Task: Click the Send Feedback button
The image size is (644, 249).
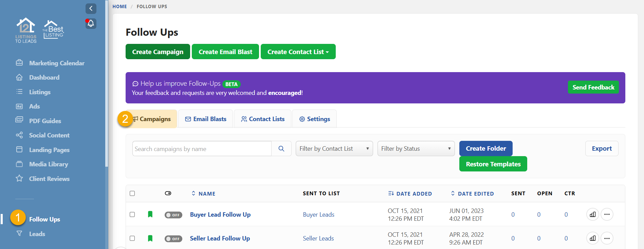Action: (593, 87)
